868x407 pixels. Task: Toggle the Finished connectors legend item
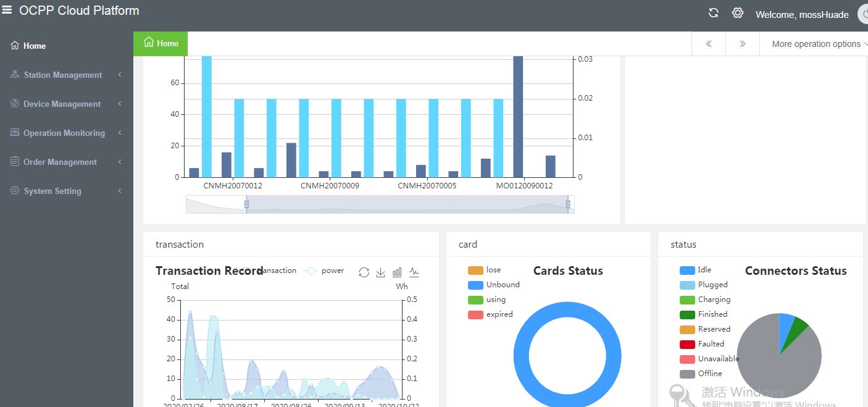(704, 314)
